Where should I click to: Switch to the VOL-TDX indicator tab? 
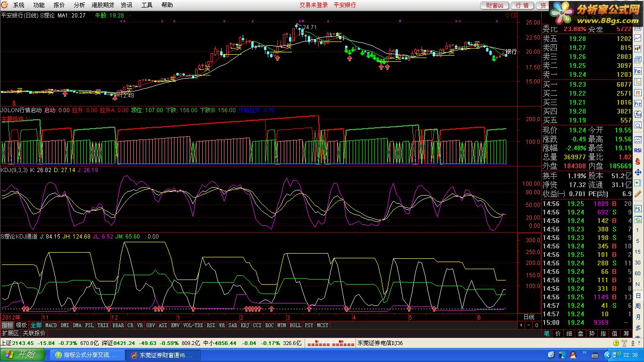(193, 325)
